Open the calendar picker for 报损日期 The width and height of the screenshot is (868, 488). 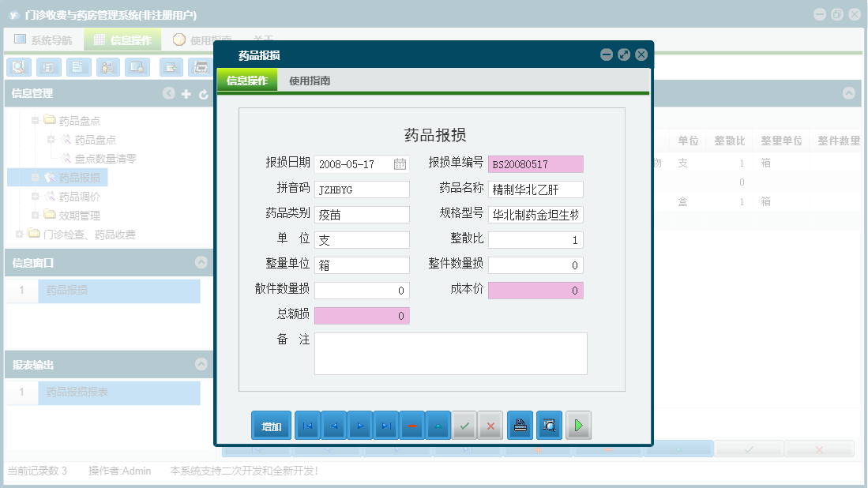(x=400, y=163)
